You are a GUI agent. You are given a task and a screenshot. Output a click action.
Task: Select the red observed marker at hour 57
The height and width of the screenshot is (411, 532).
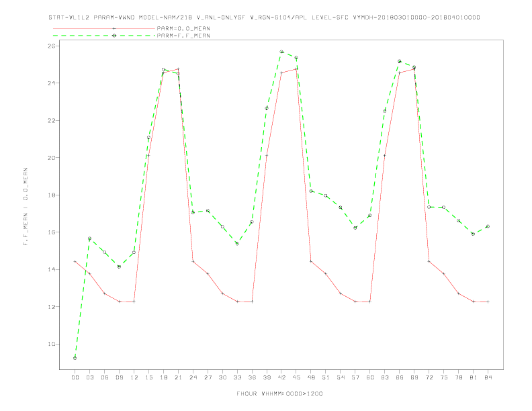(x=355, y=302)
